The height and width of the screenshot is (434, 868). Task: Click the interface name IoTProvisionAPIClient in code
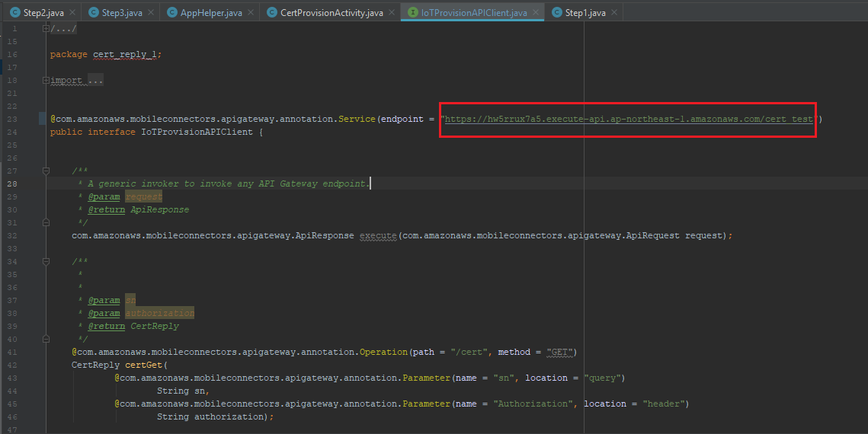pos(197,132)
